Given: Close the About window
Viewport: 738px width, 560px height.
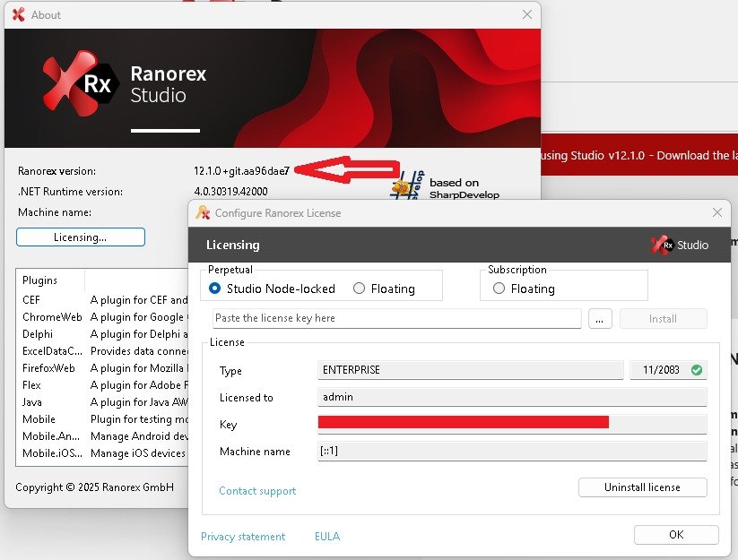Looking at the screenshot, I should (x=527, y=14).
